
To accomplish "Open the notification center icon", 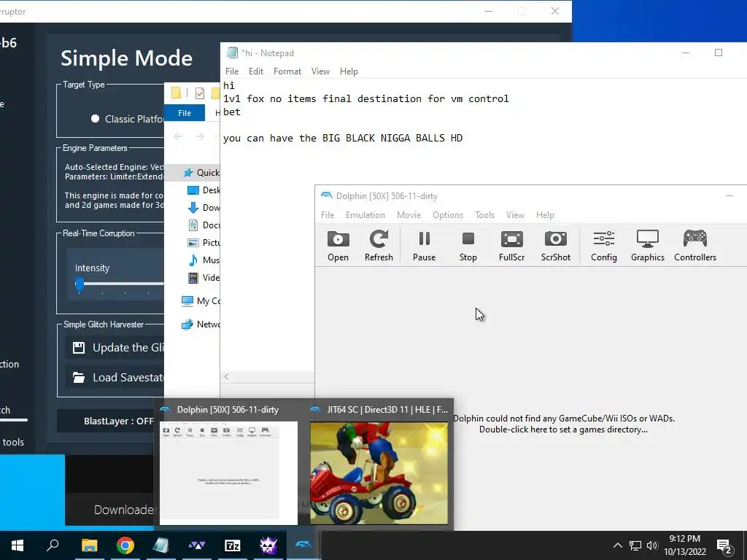I will click(x=724, y=547).
